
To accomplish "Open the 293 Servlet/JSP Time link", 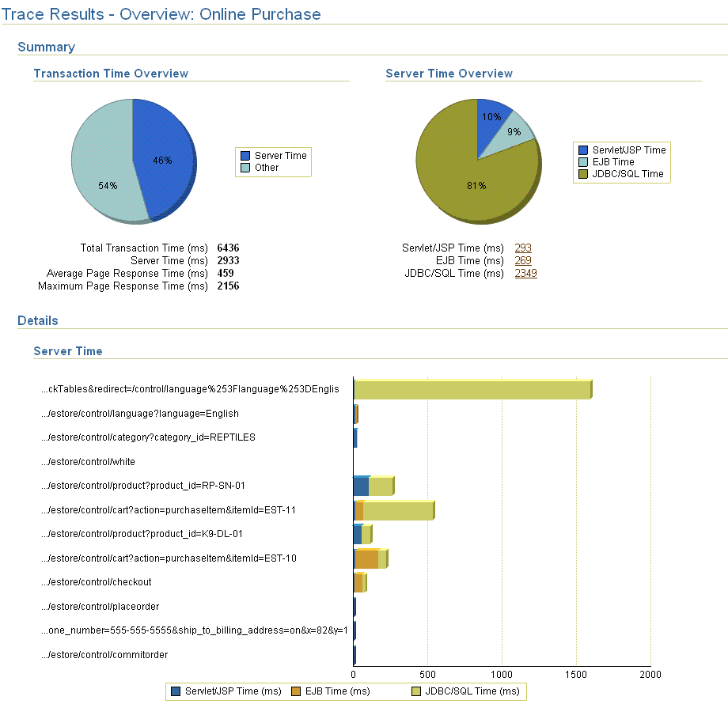I will [x=523, y=248].
